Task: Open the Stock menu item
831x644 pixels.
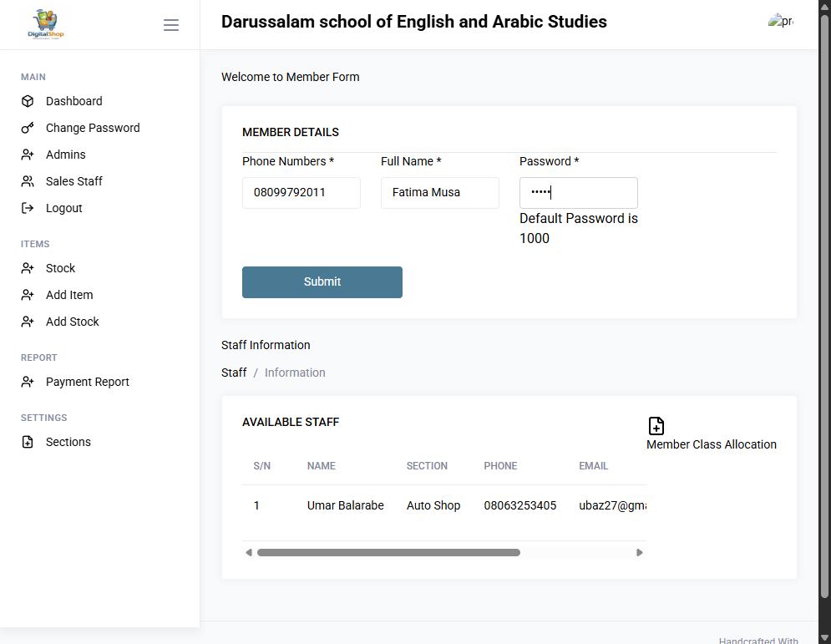Action: tap(60, 268)
